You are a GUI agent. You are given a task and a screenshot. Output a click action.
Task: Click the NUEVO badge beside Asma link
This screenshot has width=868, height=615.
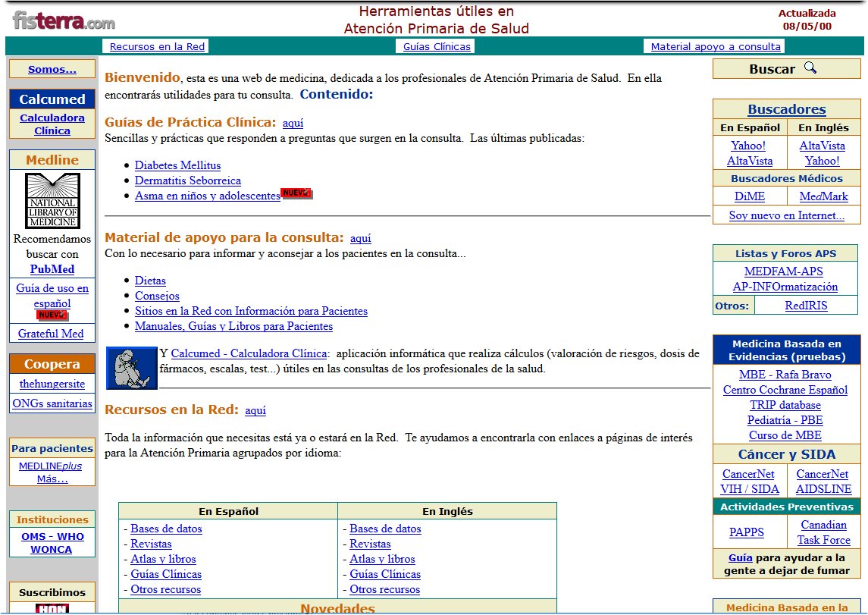tap(296, 193)
